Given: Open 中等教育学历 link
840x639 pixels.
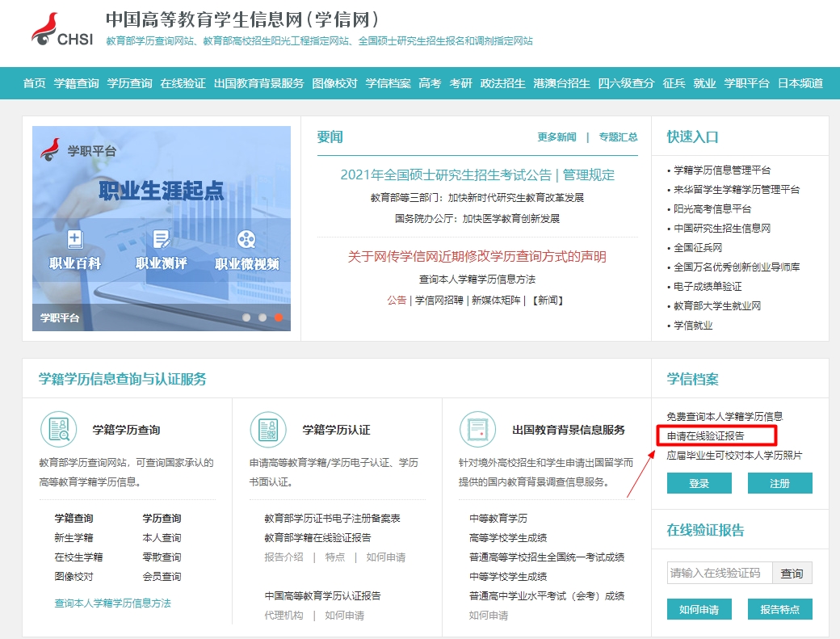Looking at the screenshot, I should pyautogui.click(x=498, y=519).
